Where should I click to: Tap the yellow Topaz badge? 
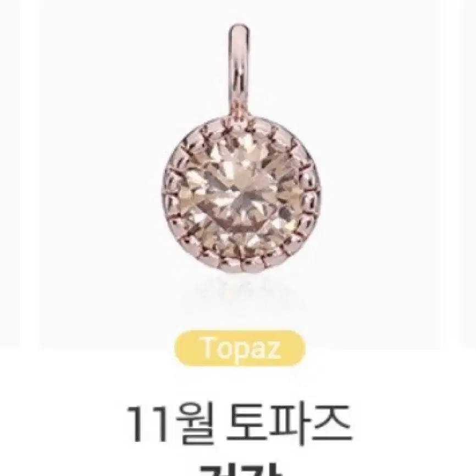click(240, 348)
